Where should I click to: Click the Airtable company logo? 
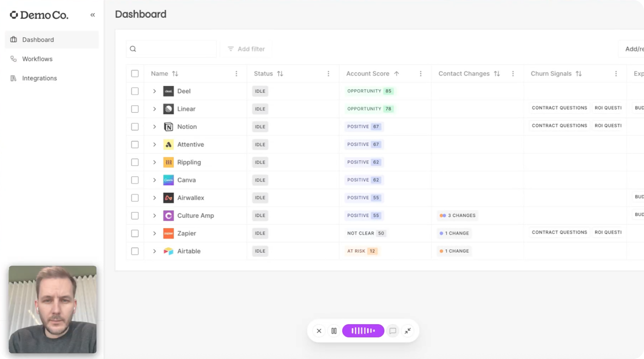click(169, 251)
